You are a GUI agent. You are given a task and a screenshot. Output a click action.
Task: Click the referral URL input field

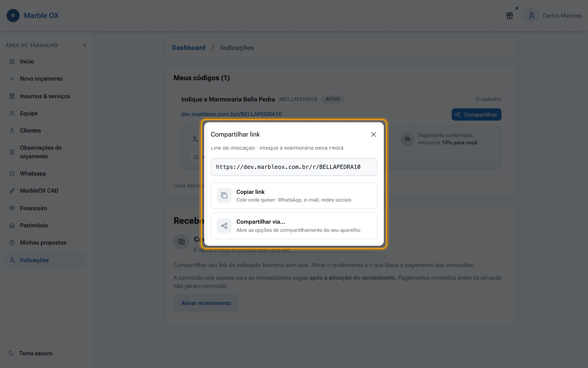point(294,167)
